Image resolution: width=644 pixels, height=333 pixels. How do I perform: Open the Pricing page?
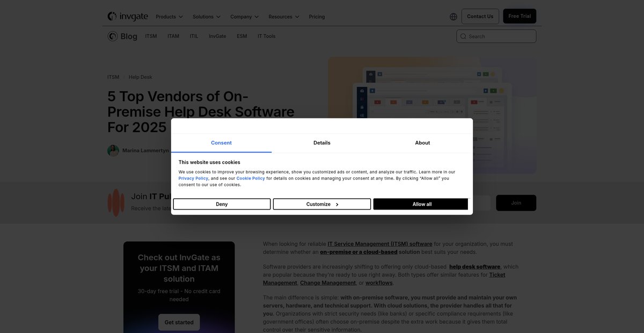pyautogui.click(x=317, y=17)
